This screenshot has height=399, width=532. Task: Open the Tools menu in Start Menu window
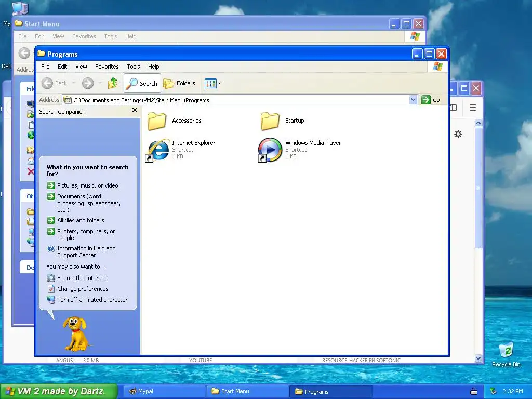point(110,36)
